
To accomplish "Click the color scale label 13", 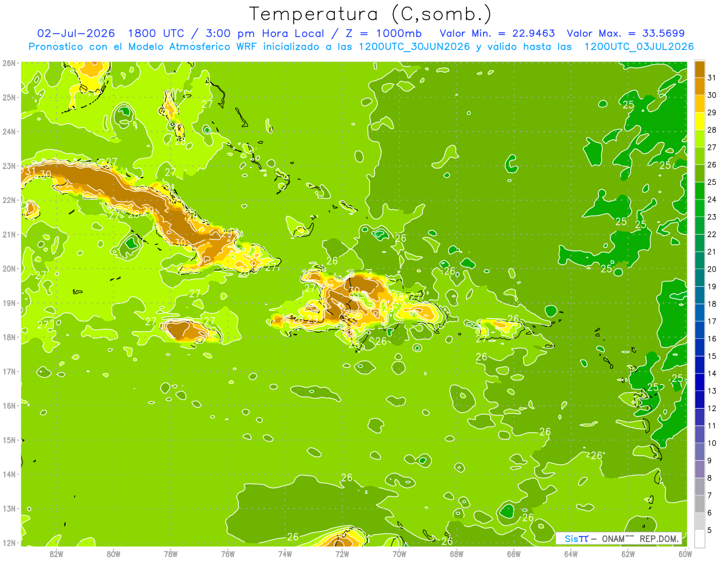I will coord(712,391).
